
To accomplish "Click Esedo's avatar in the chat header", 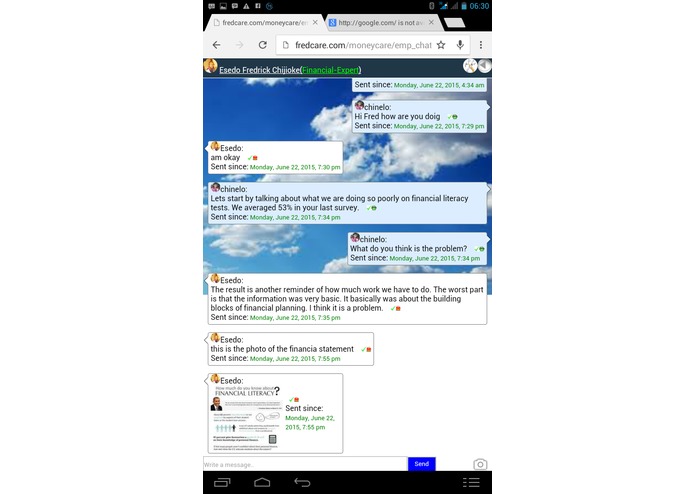I will (211, 66).
